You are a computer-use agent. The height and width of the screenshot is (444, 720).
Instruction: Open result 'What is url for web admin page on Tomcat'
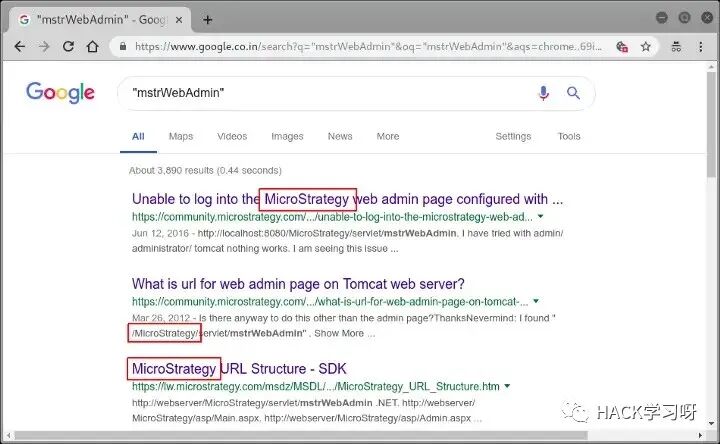click(x=298, y=284)
